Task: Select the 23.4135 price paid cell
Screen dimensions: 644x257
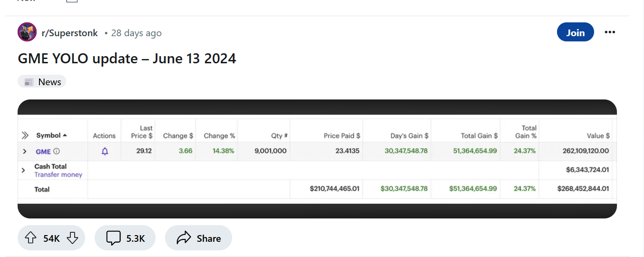Action: tap(347, 151)
